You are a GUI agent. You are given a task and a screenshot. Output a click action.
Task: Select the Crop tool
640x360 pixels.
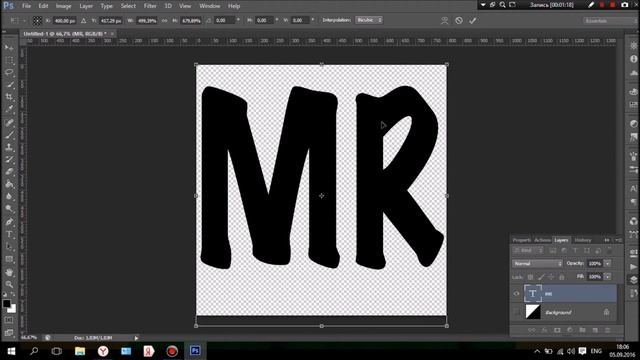(9, 97)
